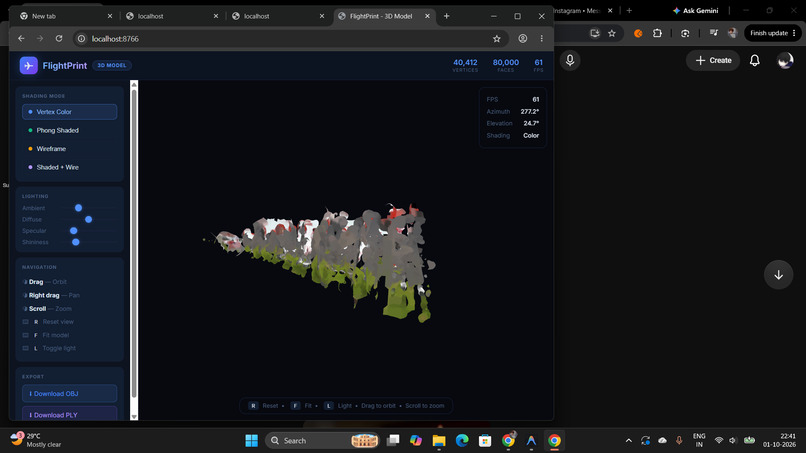
Task: View site information icon in address bar
Action: pos(81,39)
